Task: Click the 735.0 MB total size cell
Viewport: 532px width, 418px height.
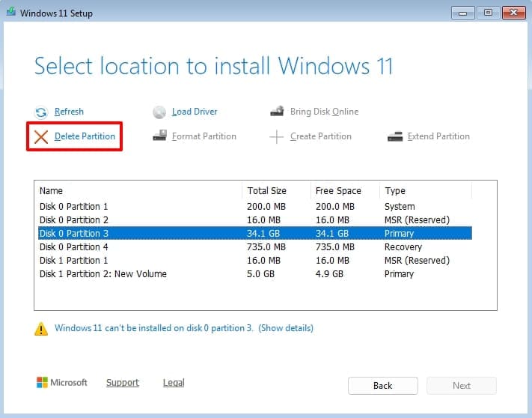Action: pos(266,247)
